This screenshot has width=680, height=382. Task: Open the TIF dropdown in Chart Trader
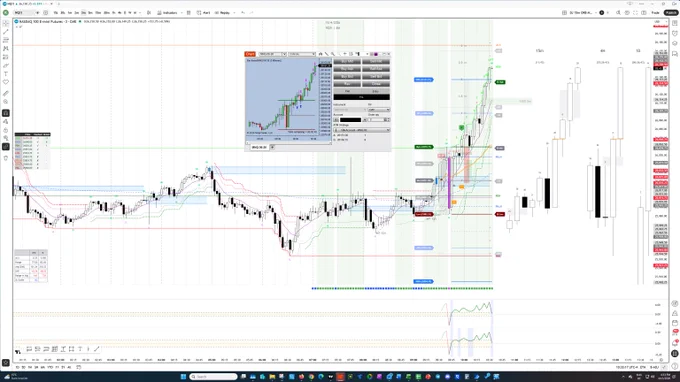(379, 110)
